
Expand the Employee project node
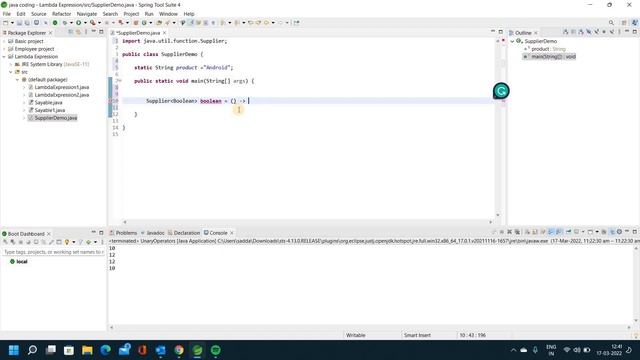pos(4,49)
